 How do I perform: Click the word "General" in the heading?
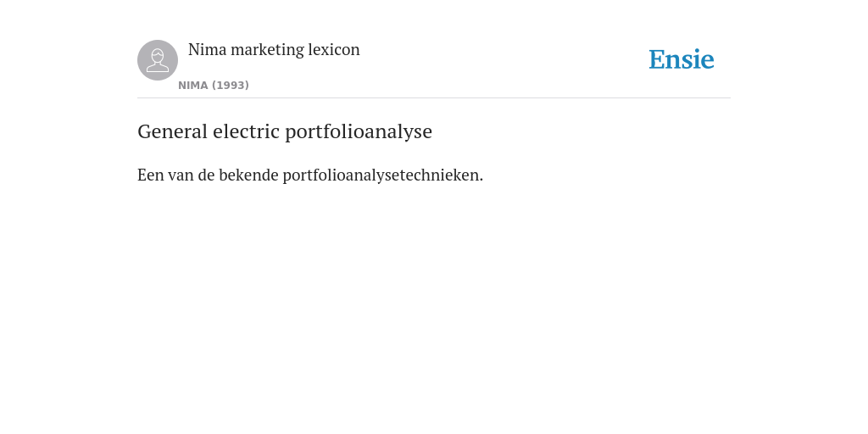(173, 131)
